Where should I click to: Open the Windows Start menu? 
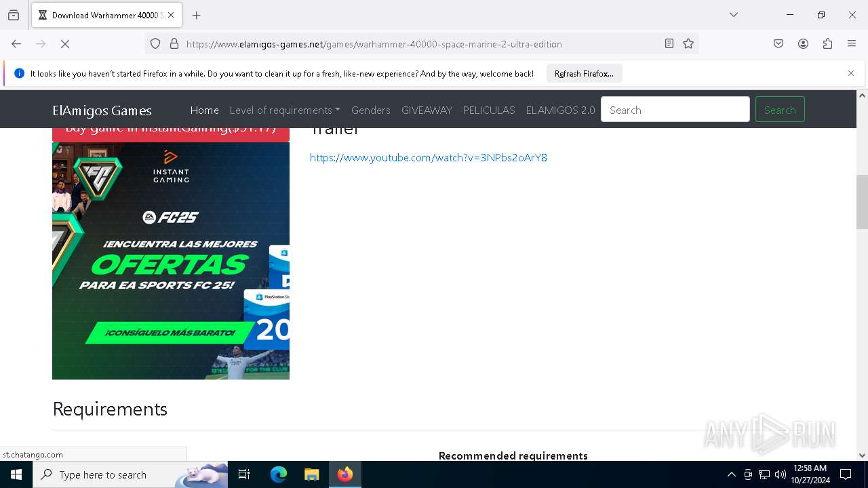click(x=16, y=474)
